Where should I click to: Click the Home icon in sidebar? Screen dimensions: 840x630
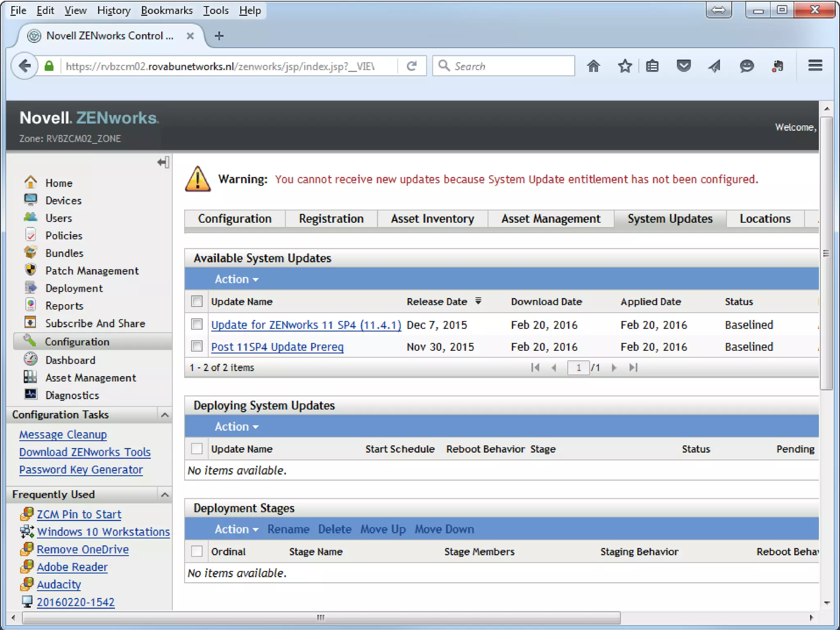click(x=31, y=182)
